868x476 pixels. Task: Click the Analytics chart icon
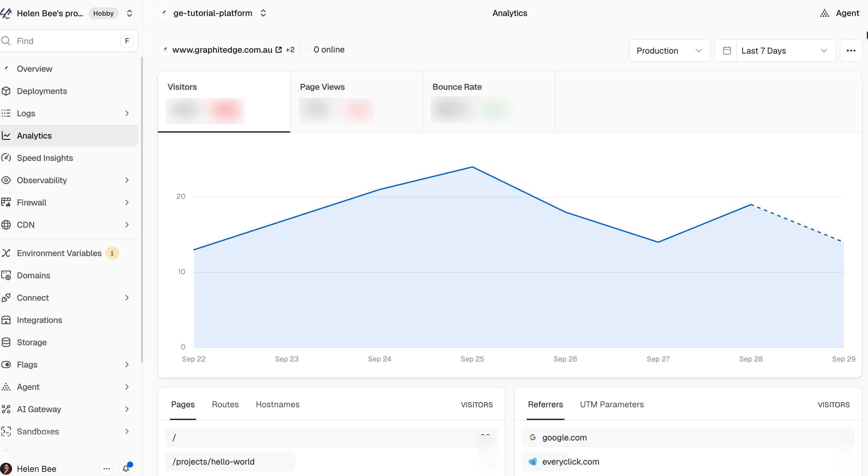(x=6, y=136)
